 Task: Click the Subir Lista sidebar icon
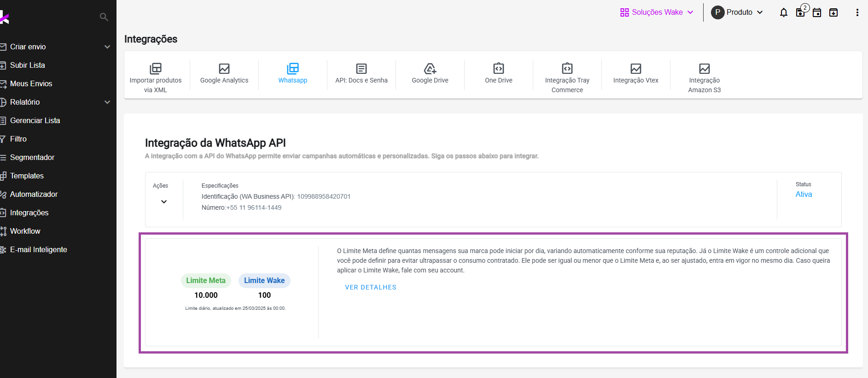point(2,65)
